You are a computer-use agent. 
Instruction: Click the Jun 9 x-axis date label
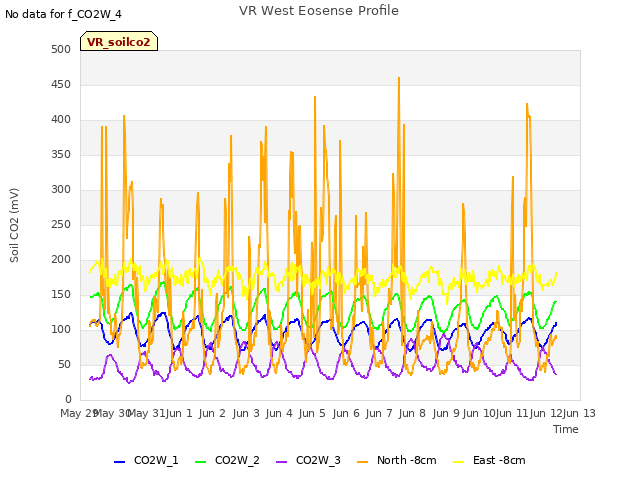446,413
